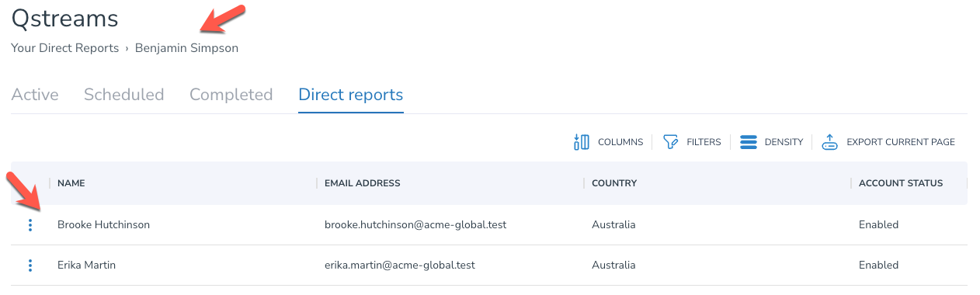
Task: Open the Columns icon in the toolbar
Action: click(x=581, y=142)
